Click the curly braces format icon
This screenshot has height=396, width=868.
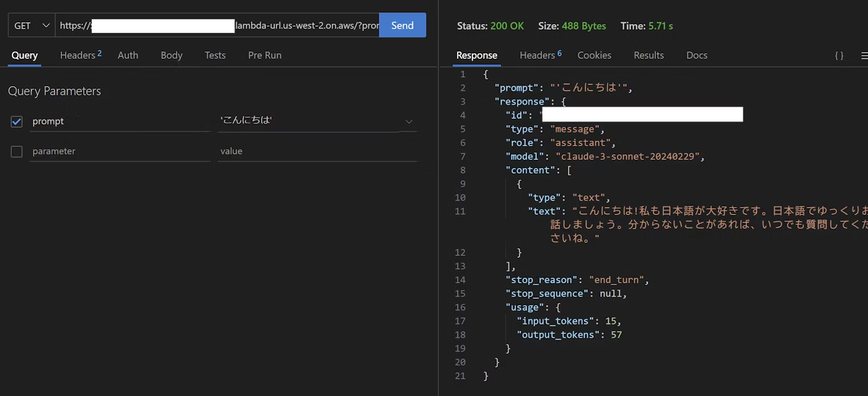pos(839,56)
